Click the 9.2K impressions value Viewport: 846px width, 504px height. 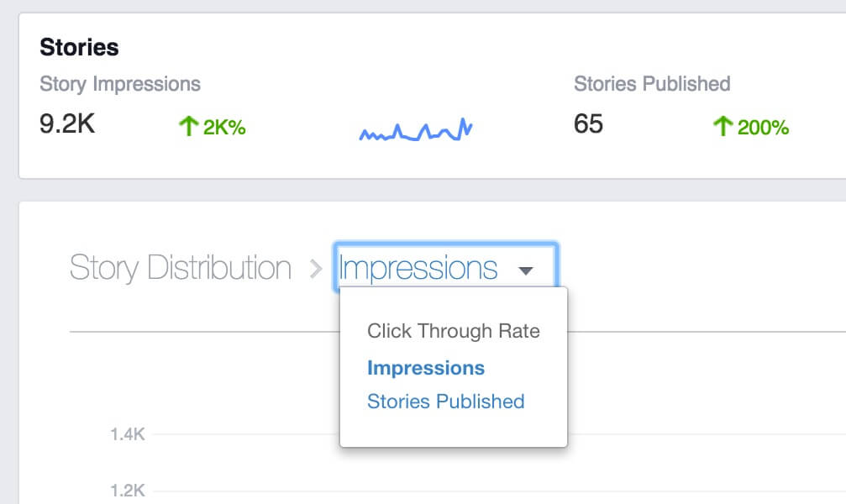(67, 124)
